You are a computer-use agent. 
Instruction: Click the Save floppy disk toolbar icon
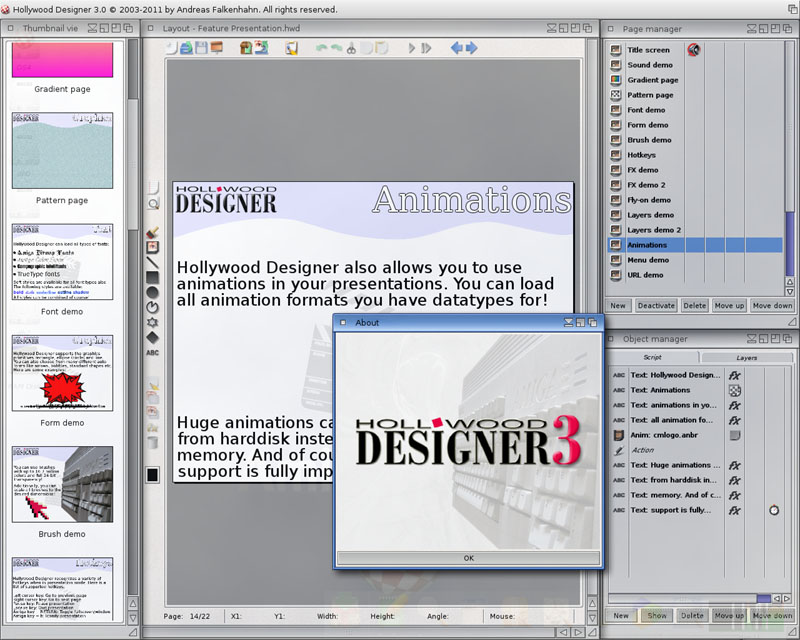coord(202,48)
